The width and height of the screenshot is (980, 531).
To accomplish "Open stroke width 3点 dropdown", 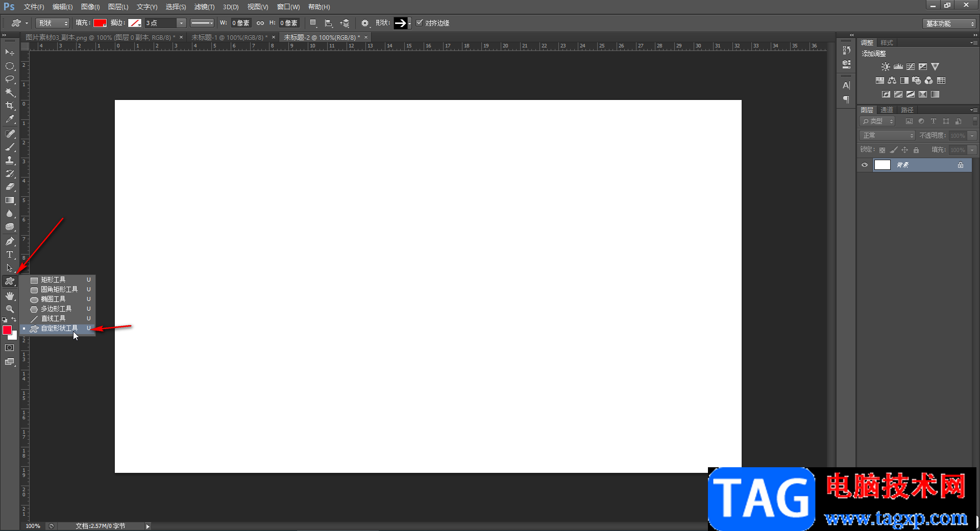I will point(181,23).
